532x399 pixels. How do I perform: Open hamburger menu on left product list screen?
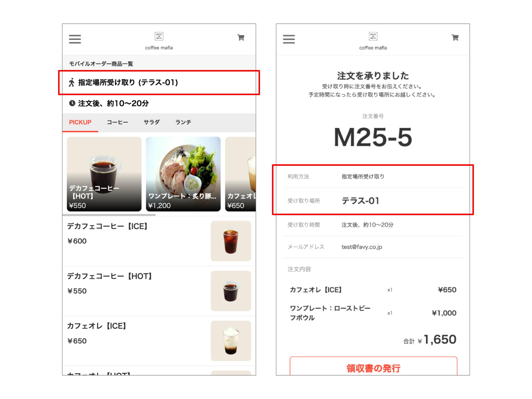coord(75,39)
